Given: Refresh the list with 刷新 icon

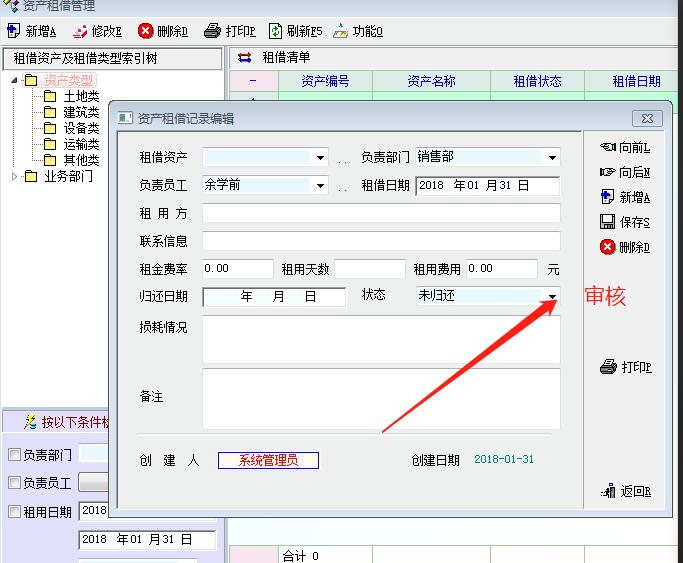Looking at the screenshot, I should (x=275, y=31).
